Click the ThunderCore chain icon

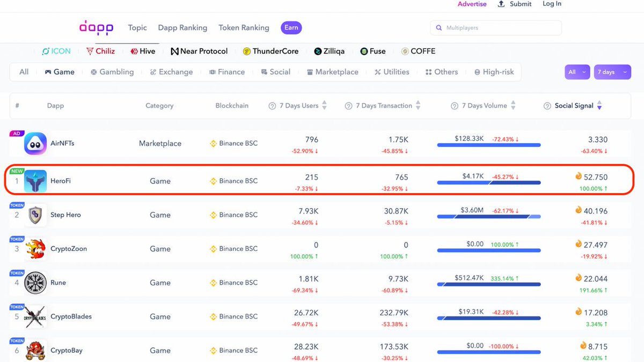(247, 51)
